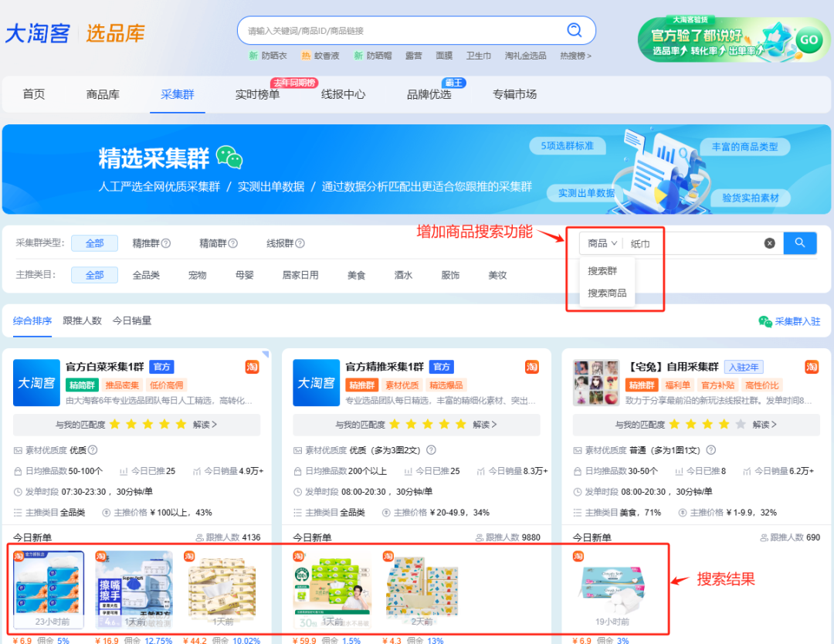
Task: Select 酒水 category filter
Action: (x=403, y=275)
